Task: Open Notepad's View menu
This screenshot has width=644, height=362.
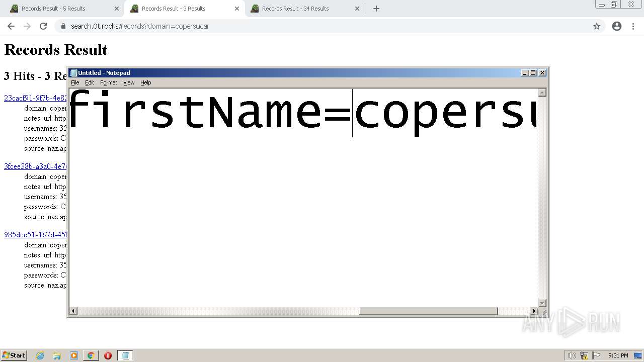Action: pos(129,82)
